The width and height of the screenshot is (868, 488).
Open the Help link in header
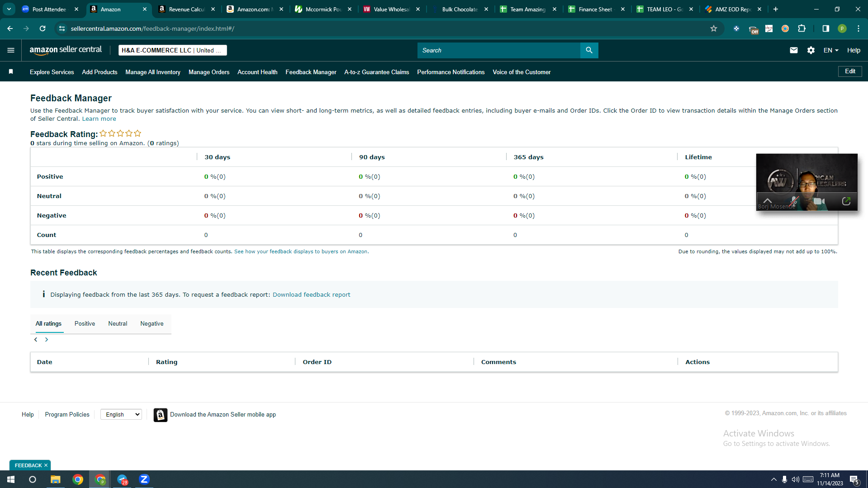(x=854, y=50)
